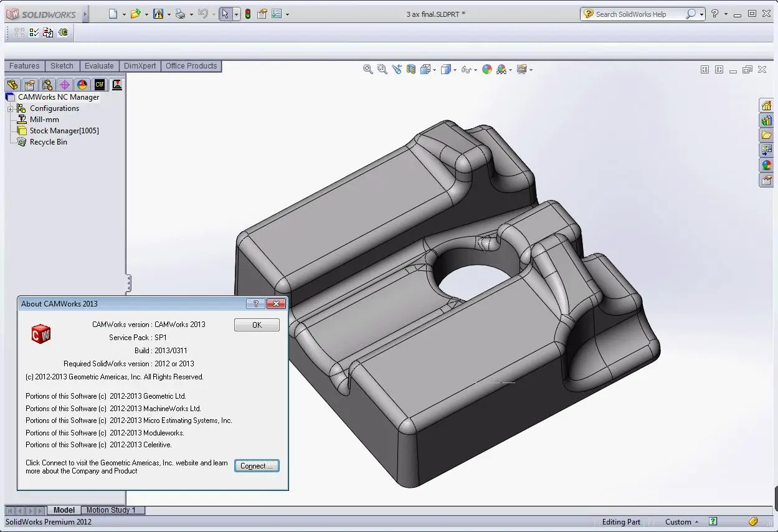Open Appearances task pane tab
This screenshot has height=532, width=778.
tap(766, 165)
